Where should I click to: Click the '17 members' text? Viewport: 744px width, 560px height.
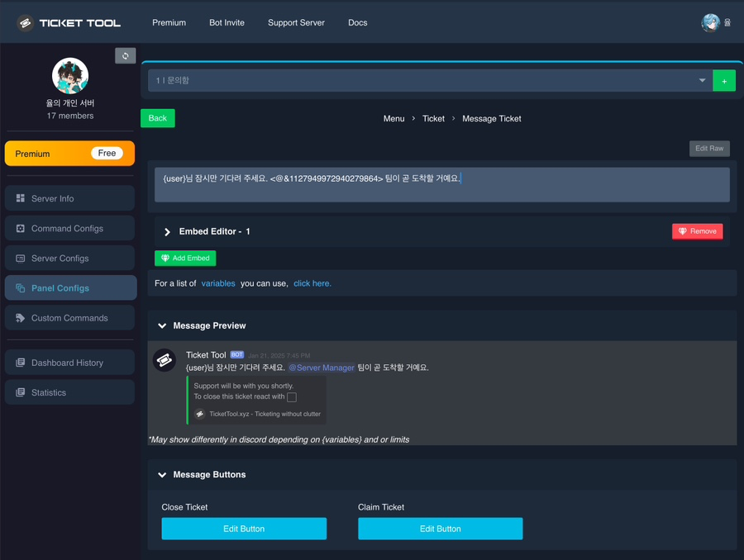pyautogui.click(x=70, y=116)
